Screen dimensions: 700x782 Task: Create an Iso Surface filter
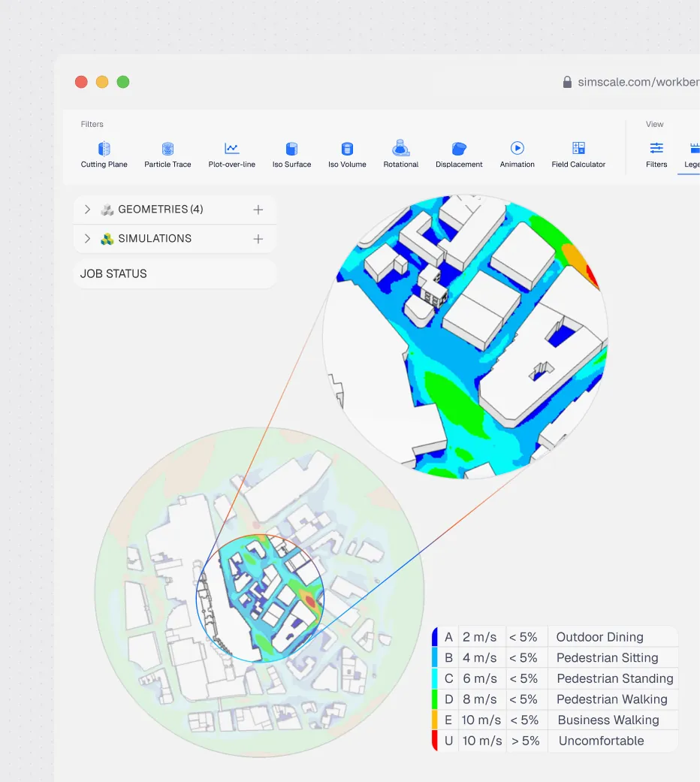click(291, 155)
